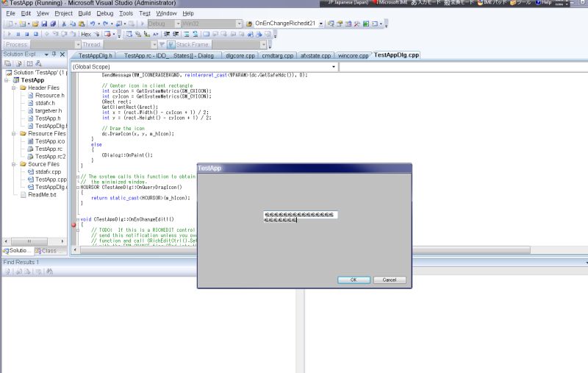The image size is (588, 373).
Task: Select ReadMe.txt in Solution Explorer
Action: tap(42, 195)
